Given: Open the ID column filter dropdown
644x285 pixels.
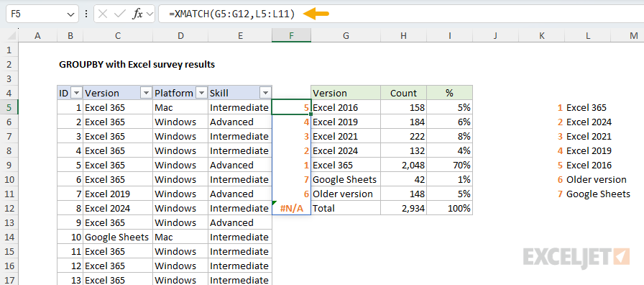Looking at the screenshot, I should pyautogui.click(x=76, y=93).
